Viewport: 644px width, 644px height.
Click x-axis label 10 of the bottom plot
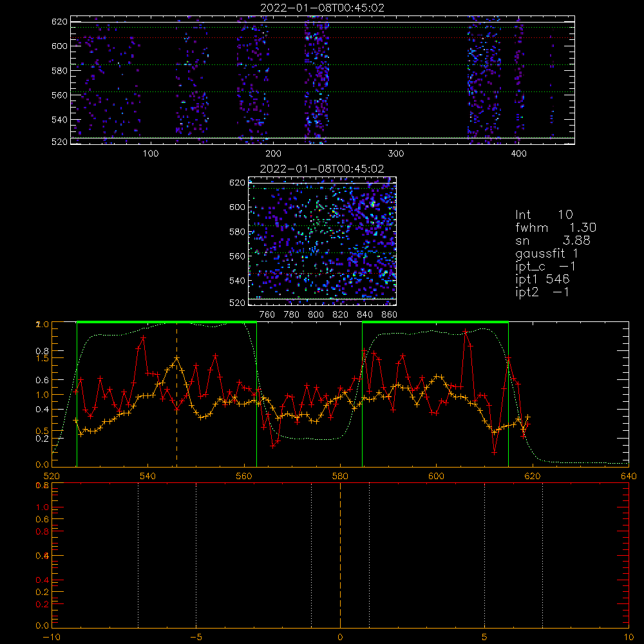(x=629, y=638)
